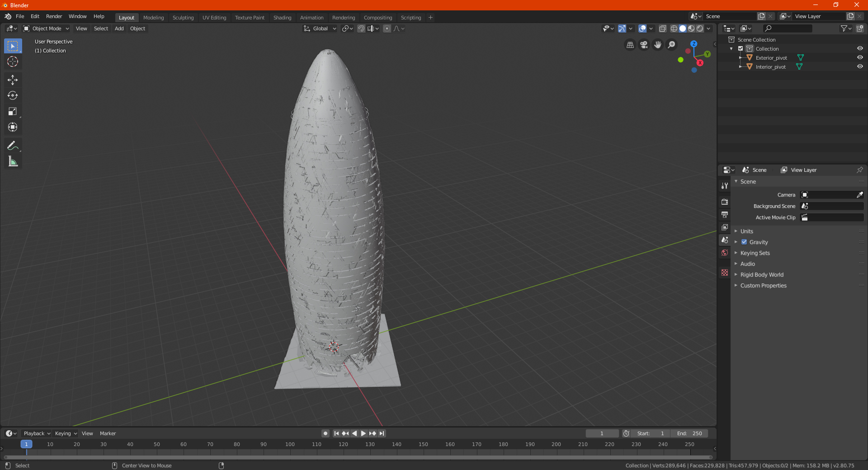Select the Annotate tool
The image size is (868, 470).
(x=13, y=146)
